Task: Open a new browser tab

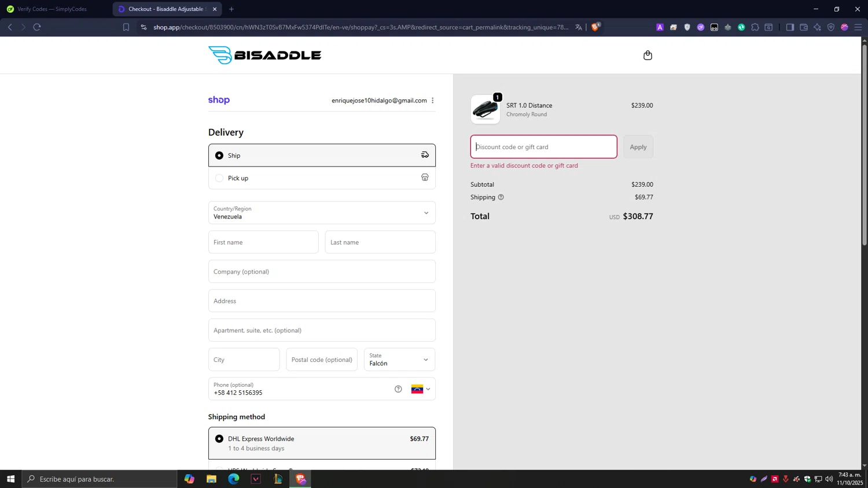Action: (x=231, y=9)
